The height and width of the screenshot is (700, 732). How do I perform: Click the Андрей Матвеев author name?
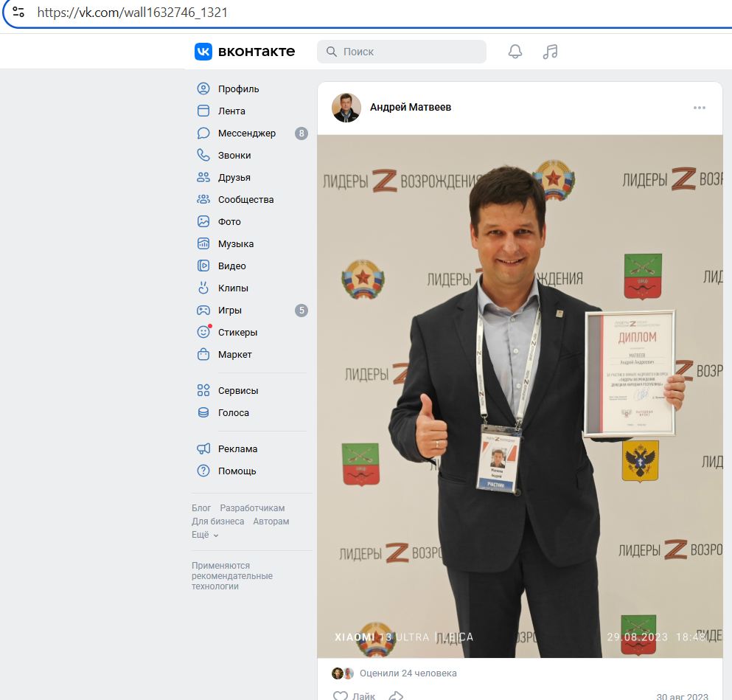point(410,108)
